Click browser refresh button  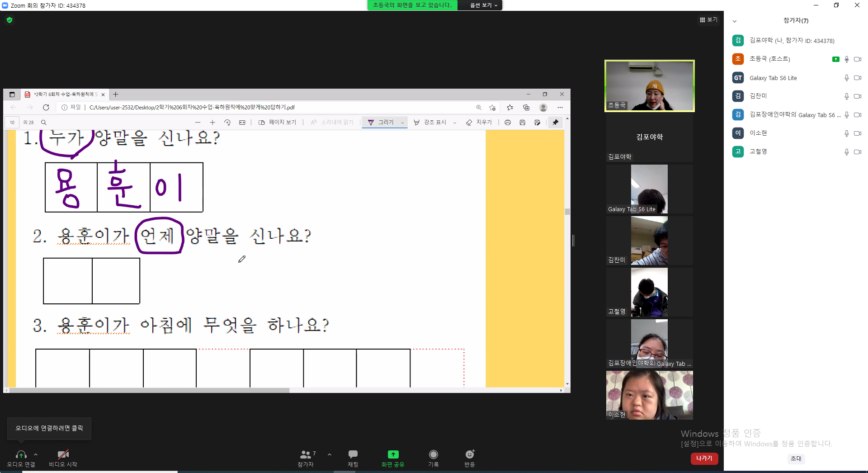pyautogui.click(x=46, y=107)
